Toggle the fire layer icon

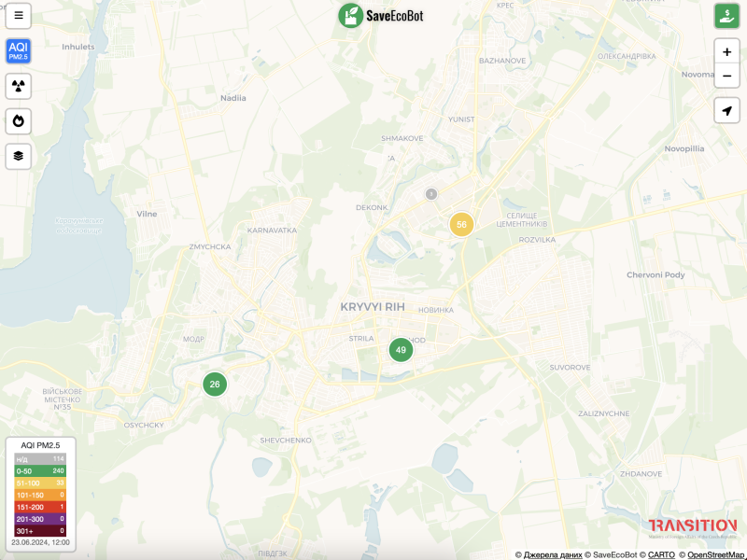pyautogui.click(x=18, y=121)
